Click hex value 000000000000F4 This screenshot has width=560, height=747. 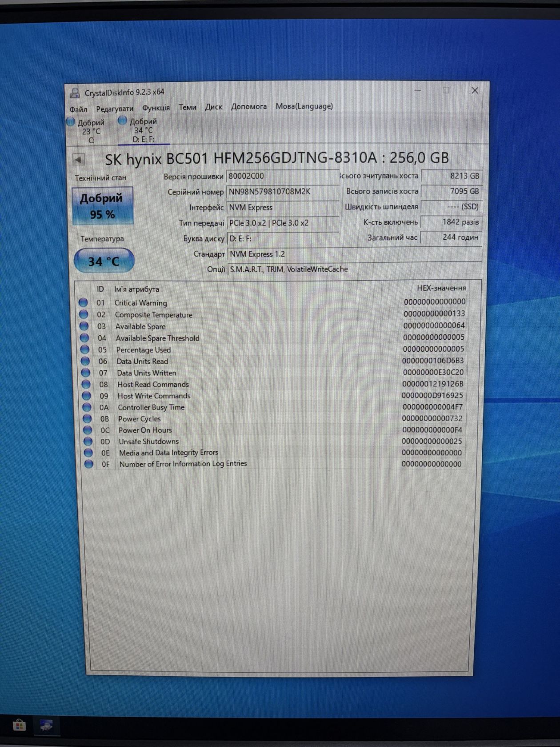click(x=432, y=430)
